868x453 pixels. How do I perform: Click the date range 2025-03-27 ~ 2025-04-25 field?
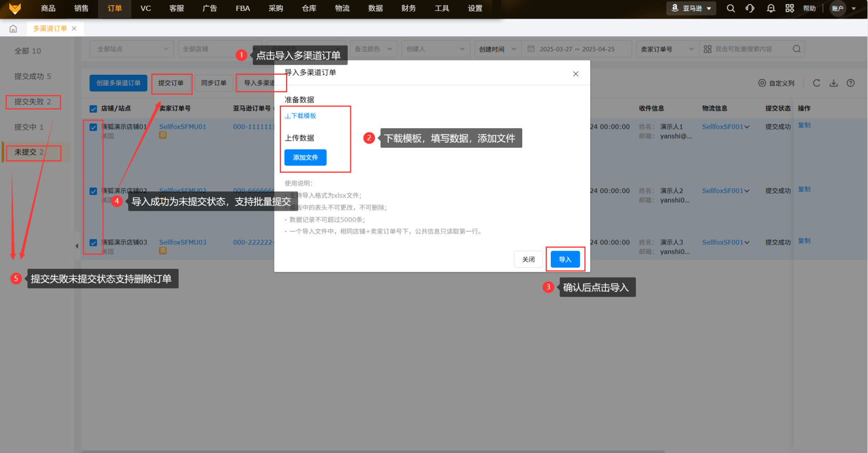click(577, 49)
